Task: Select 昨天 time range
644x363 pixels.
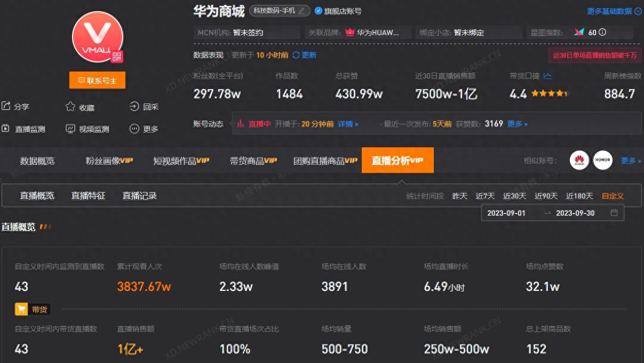Action: tap(460, 196)
